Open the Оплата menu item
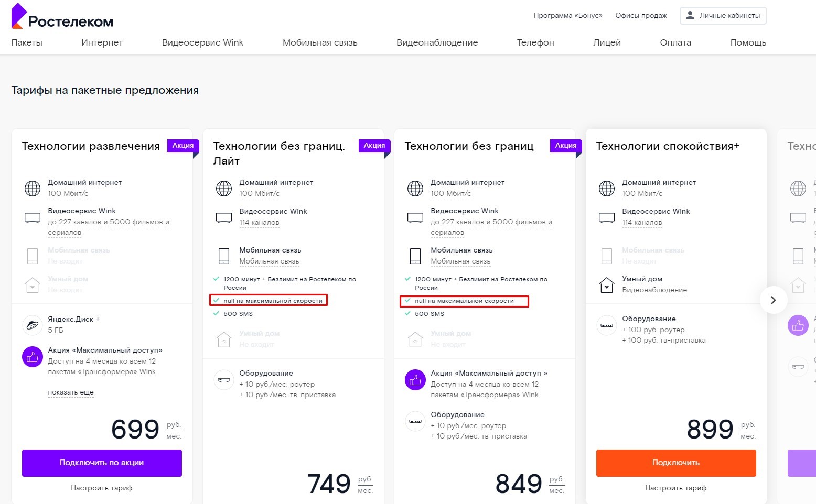Viewport: 816px width, 504px height. [675, 42]
